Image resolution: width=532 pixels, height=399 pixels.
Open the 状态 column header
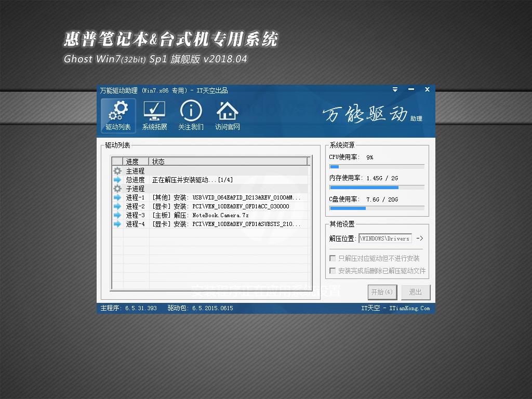click(158, 161)
